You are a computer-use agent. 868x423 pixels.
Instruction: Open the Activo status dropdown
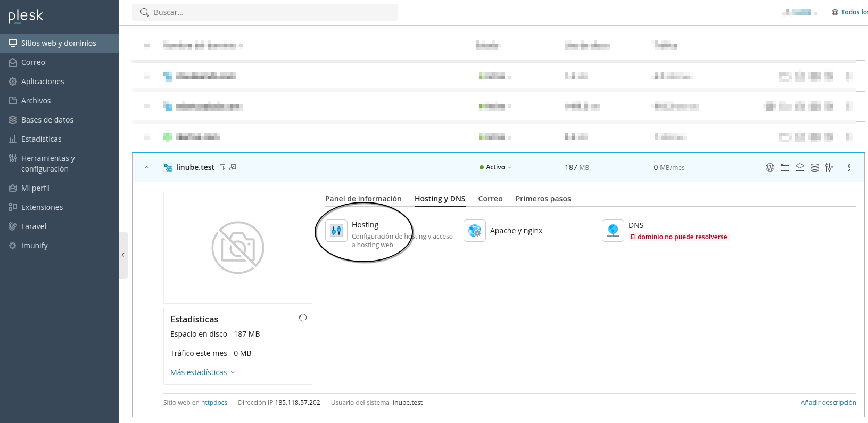click(x=495, y=167)
